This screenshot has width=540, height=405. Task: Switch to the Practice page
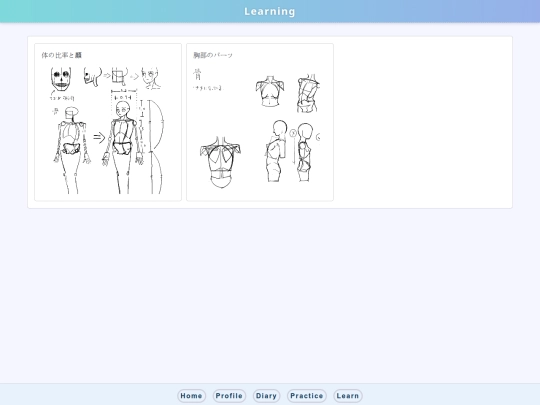[x=307, y=396]
